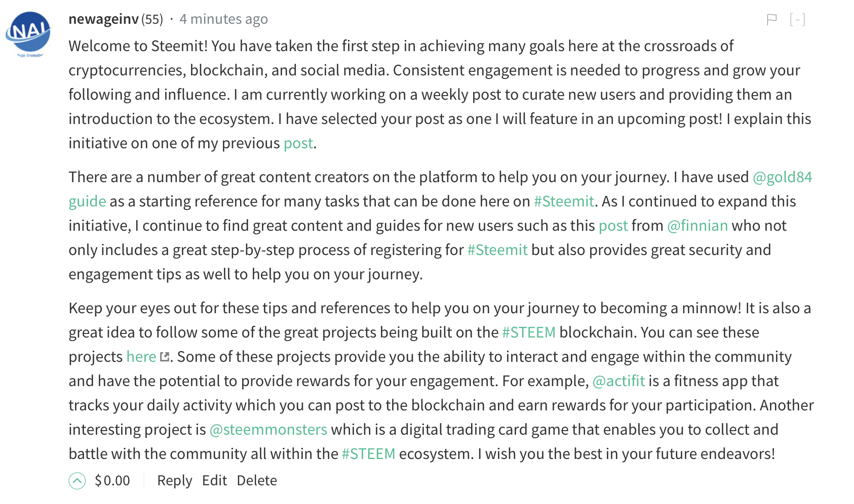Open the "guide" link
854x504 pixels.
coord(87,201)
